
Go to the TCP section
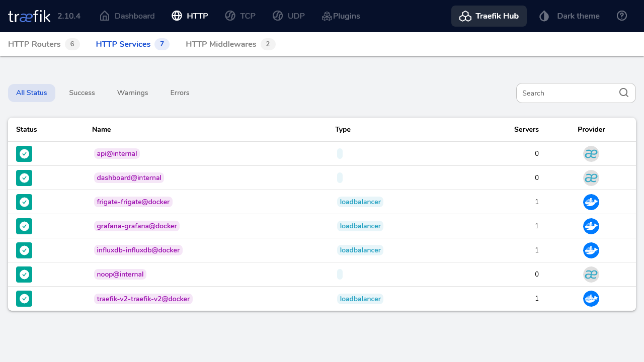tap(240, 16)
